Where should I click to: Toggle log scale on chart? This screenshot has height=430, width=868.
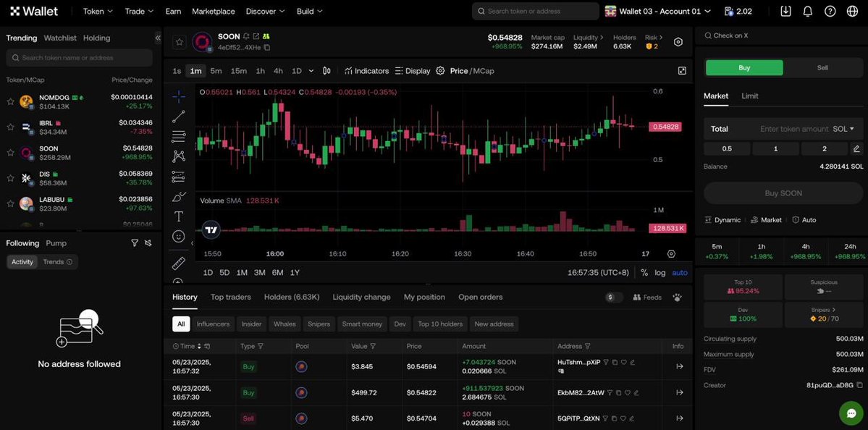(x=660, y=273)
